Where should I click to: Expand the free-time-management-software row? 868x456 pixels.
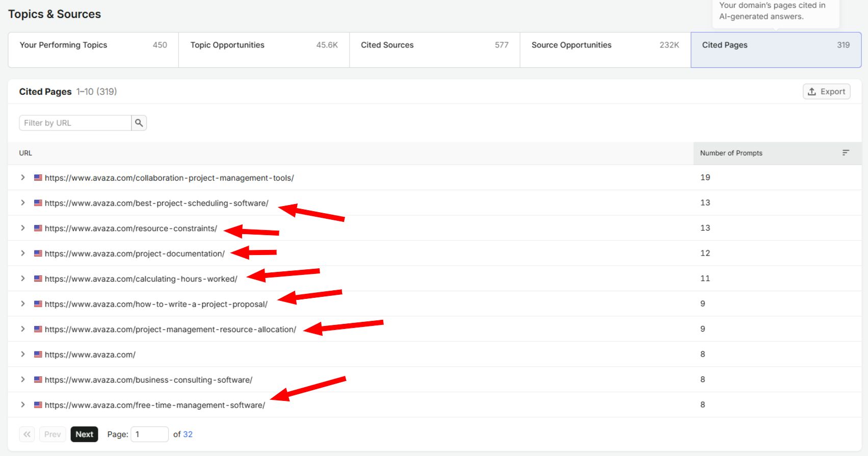pyautogui.click(x=23, y=405)
